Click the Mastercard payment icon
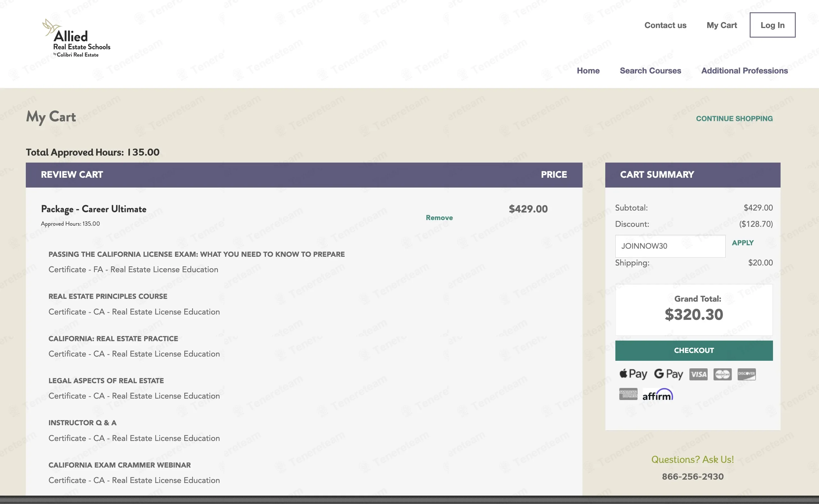 click(x=722, y=374)
